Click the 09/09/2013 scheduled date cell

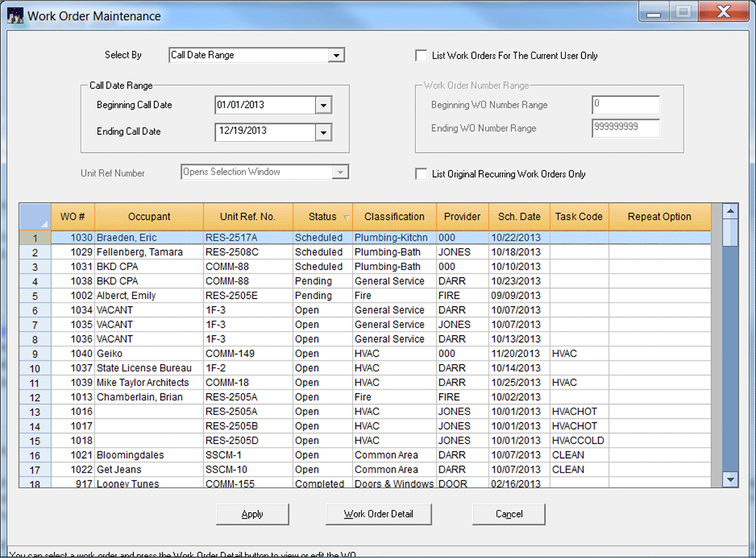519,296
